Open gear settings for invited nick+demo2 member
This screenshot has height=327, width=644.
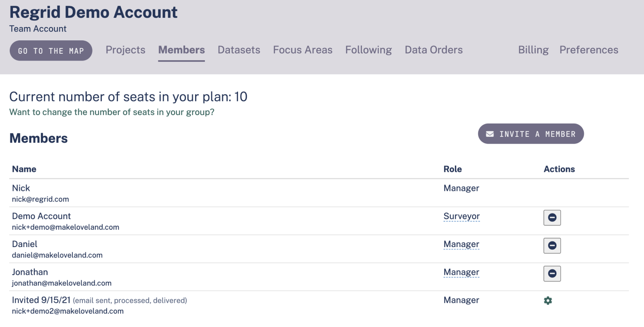(x=548, y=300)
